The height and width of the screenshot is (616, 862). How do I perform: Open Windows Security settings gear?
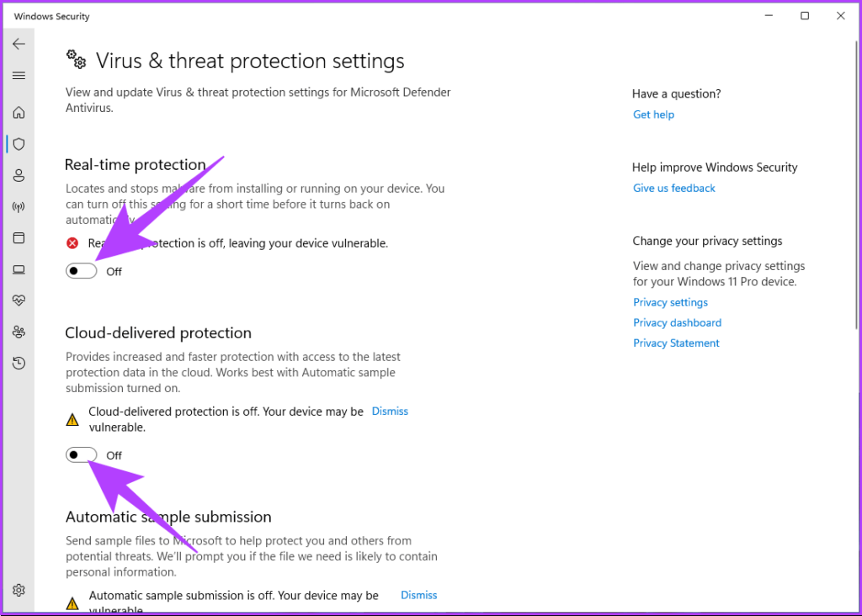[x=19, y=590]
